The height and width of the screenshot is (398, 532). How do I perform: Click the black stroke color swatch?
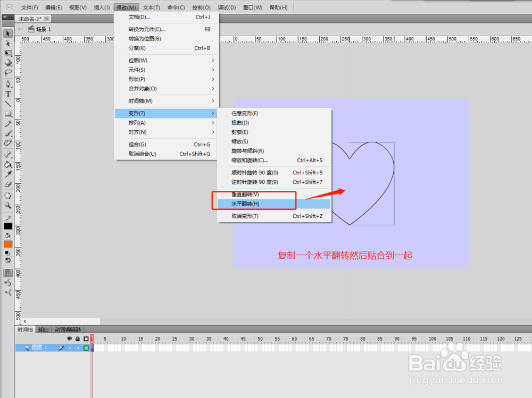8,226
